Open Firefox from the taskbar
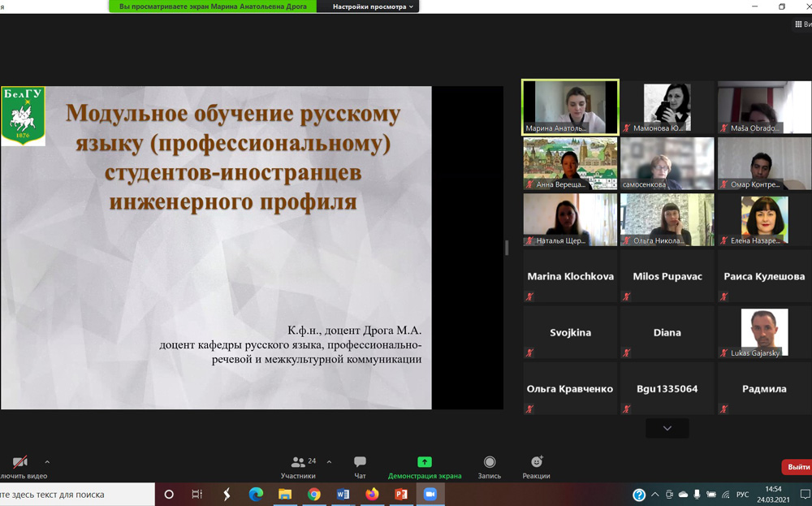Viewport: 812px width, 506px height. point(372,494)
